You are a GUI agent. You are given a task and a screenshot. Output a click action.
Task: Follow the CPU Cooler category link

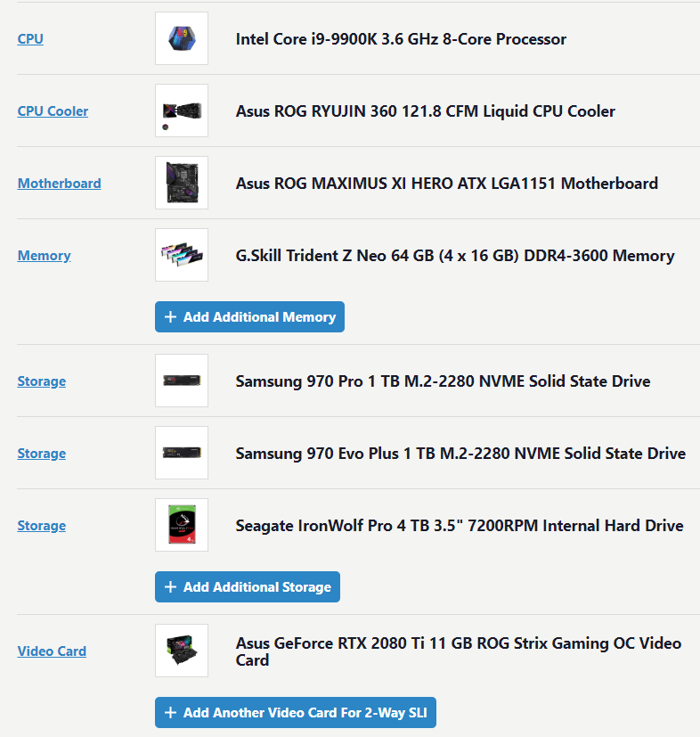click(x=53, y=111)
